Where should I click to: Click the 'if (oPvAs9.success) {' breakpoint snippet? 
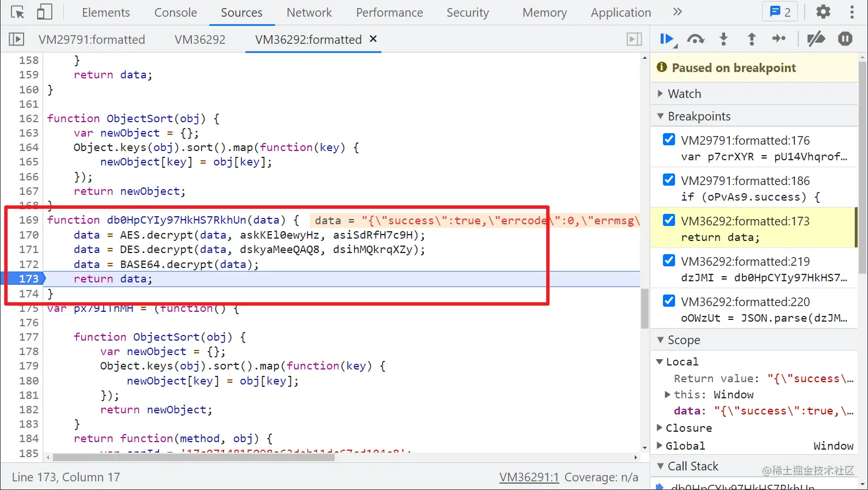(751, 197)
